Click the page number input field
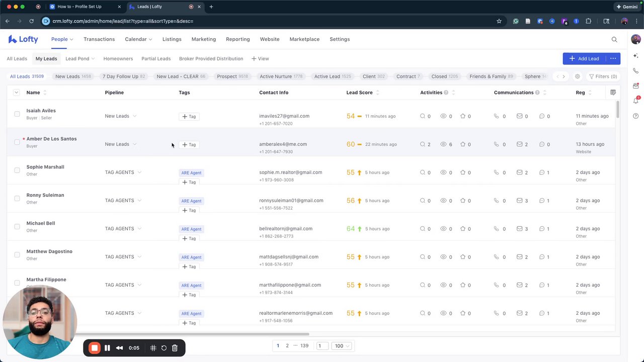Viewport: 644px width, 362px height. tap(322, 346)
